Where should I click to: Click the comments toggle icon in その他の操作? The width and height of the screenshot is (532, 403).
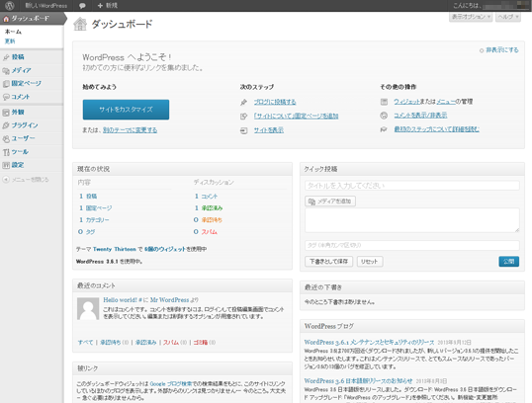point(384,116)
